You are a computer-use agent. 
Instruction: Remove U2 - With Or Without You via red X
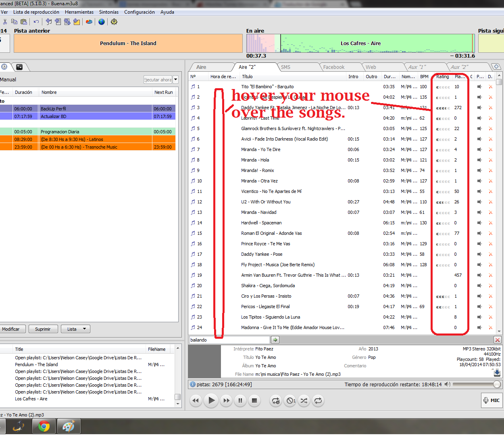tap(491, 202)
